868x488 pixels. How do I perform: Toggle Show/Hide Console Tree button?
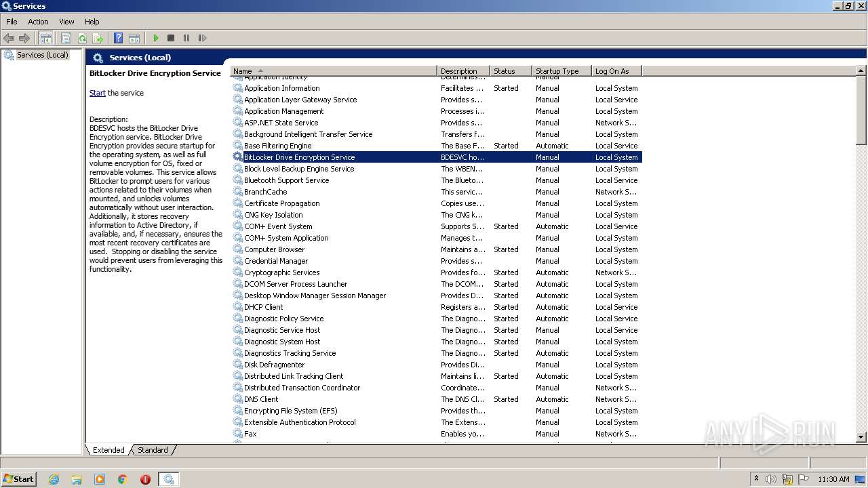(x=45, y=39)
